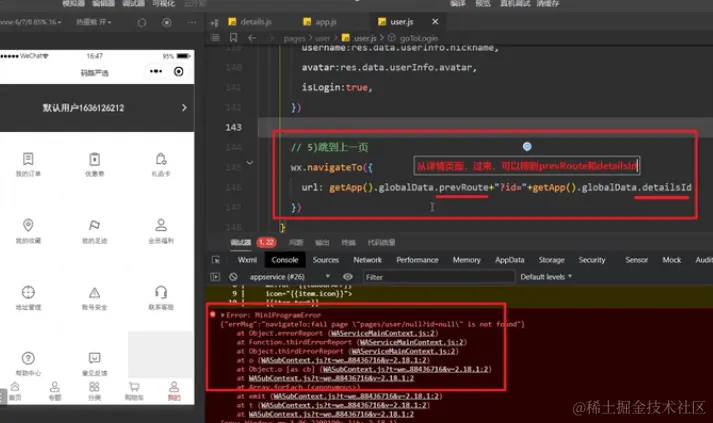Clear the console with the ban icon
Viewport: 713px width, 423px height.
(233, 277)
